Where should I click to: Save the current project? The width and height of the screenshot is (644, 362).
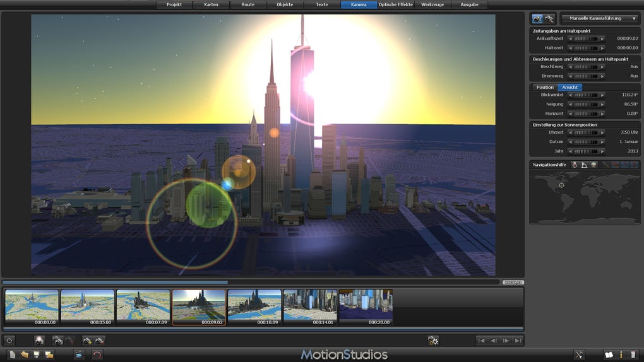point(37,354)
